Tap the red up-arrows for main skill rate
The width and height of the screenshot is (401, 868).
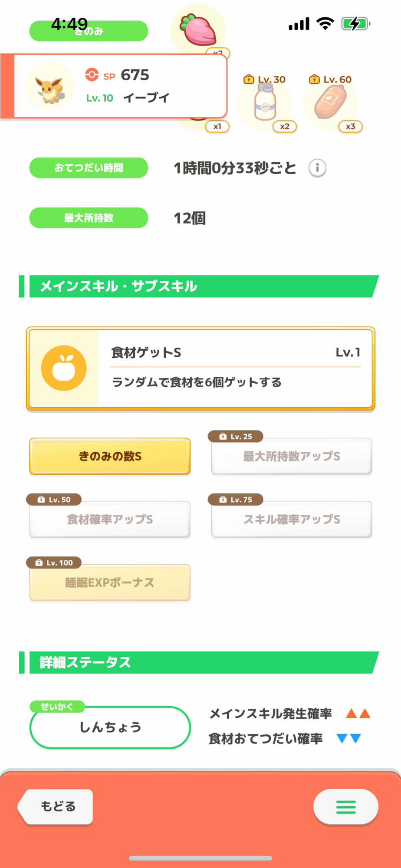point(358,713)
